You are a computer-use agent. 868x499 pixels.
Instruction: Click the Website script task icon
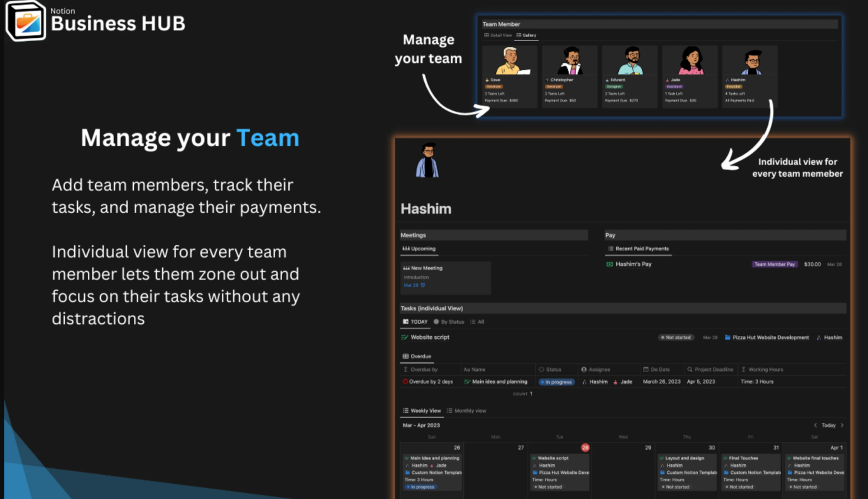click(x=404, y=338)
